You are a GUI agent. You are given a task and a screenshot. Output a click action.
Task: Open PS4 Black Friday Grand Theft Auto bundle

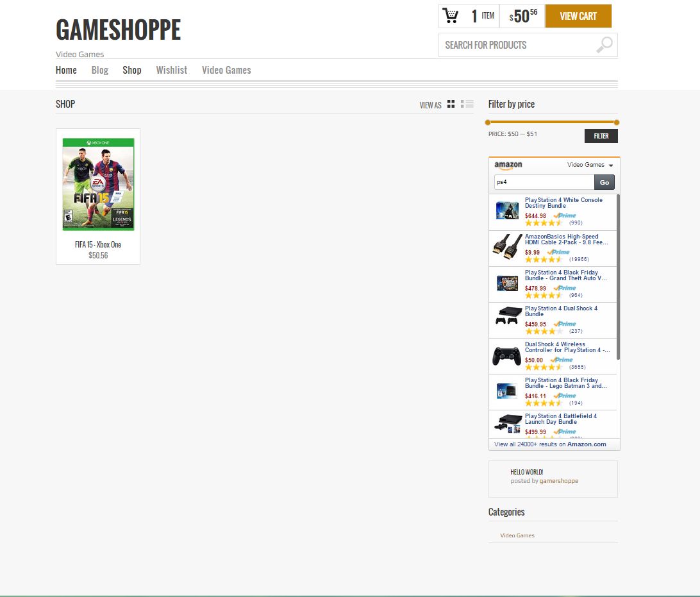(565, 275)
